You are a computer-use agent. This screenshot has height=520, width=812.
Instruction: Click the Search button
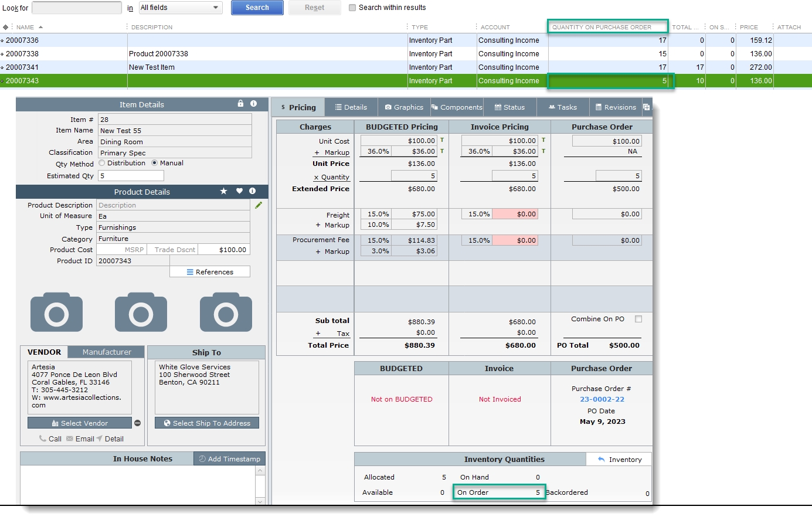[257, 8]
